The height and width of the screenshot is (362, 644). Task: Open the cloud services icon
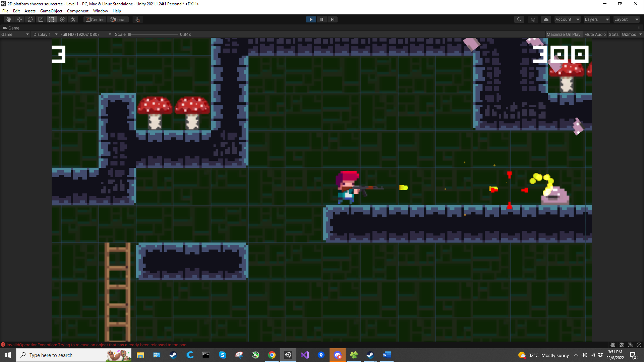point(546,19)
